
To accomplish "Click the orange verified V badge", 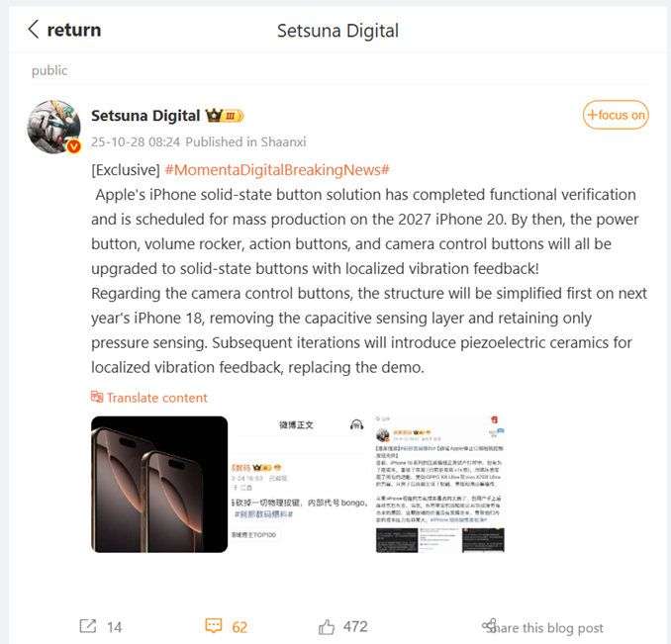I will tap(74, 146).
